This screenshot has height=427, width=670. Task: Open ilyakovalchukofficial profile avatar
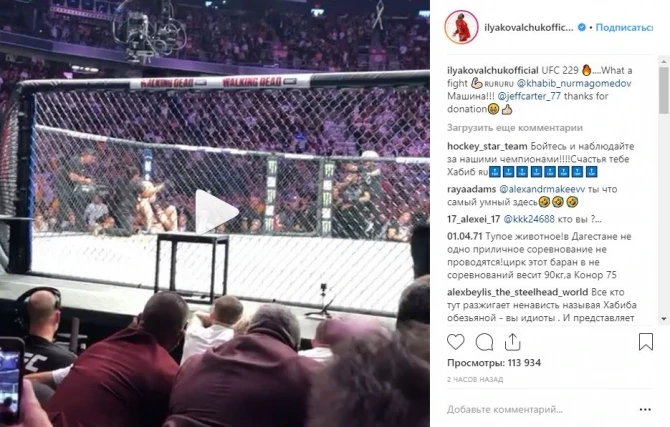pos(461,27)
